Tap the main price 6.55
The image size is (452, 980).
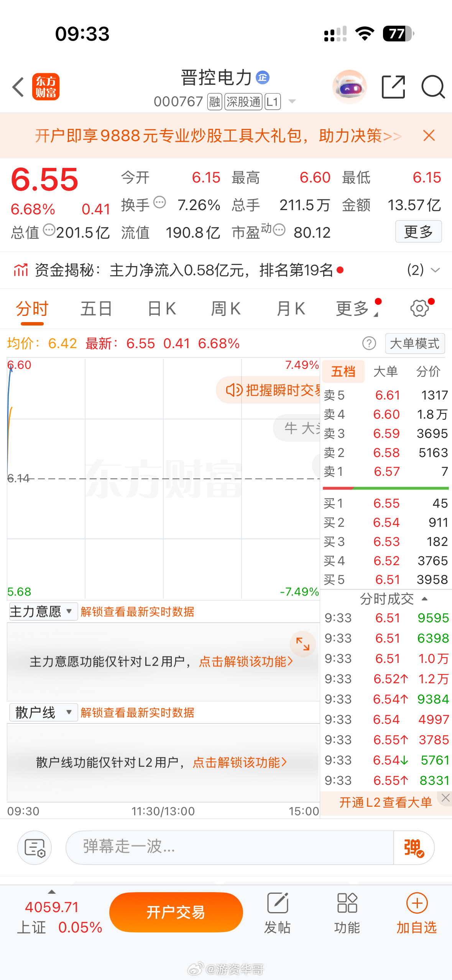(45, 179)
